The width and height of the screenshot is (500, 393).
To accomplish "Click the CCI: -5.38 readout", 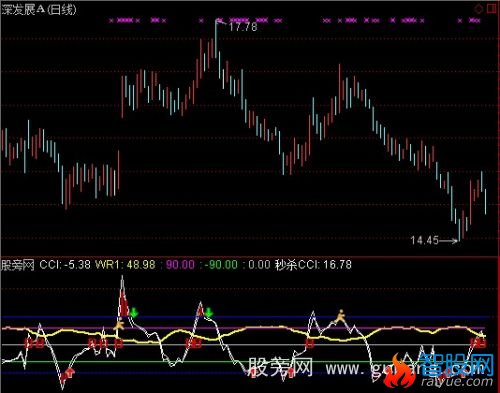I will 65,265.
